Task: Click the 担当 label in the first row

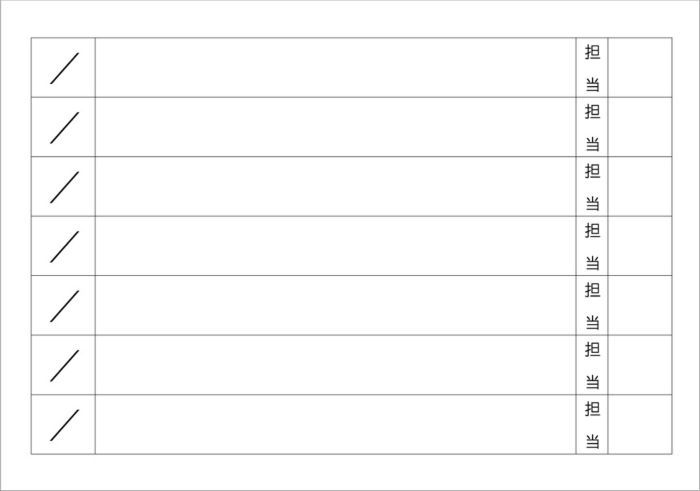Action: coord(592,68)
